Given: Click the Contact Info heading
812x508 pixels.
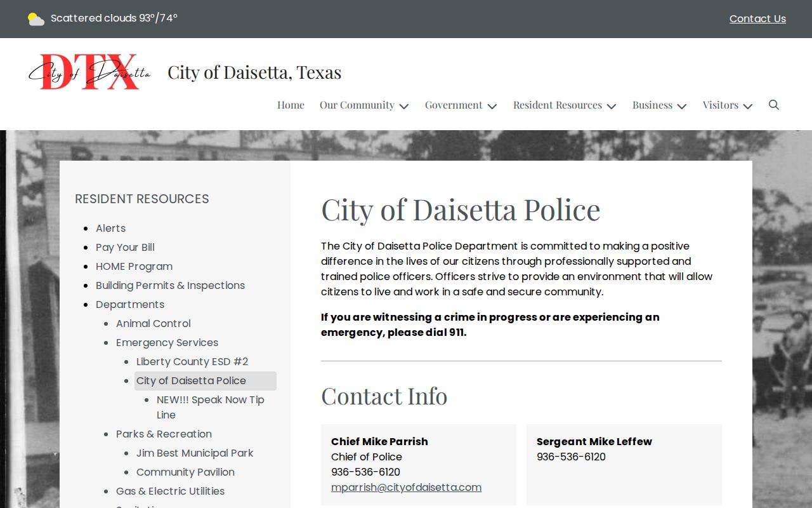Looking at the screenshot, I should pos(384,396).
